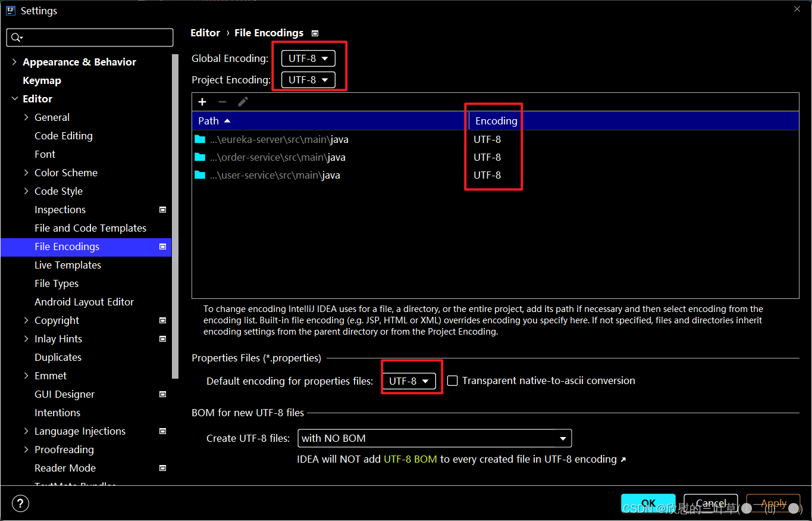Expand Appearance & Behavior section

pyautogui.click(x=14, y=62)
